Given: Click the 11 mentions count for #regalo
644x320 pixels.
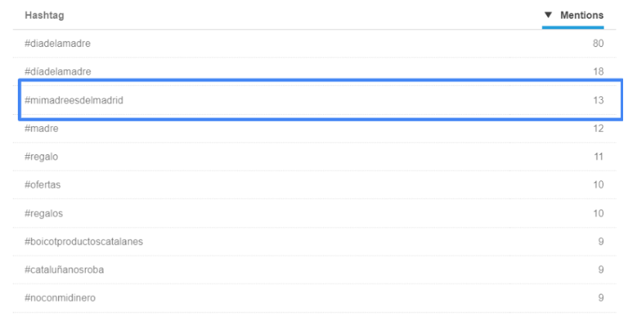Looking at the screenshot, I should (x=598, y=157).
